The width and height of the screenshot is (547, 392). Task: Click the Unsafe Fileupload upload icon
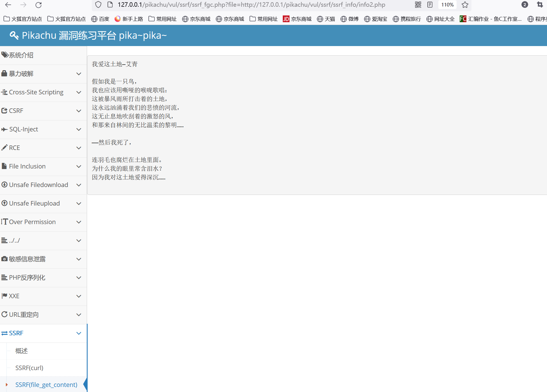(4, 203)
